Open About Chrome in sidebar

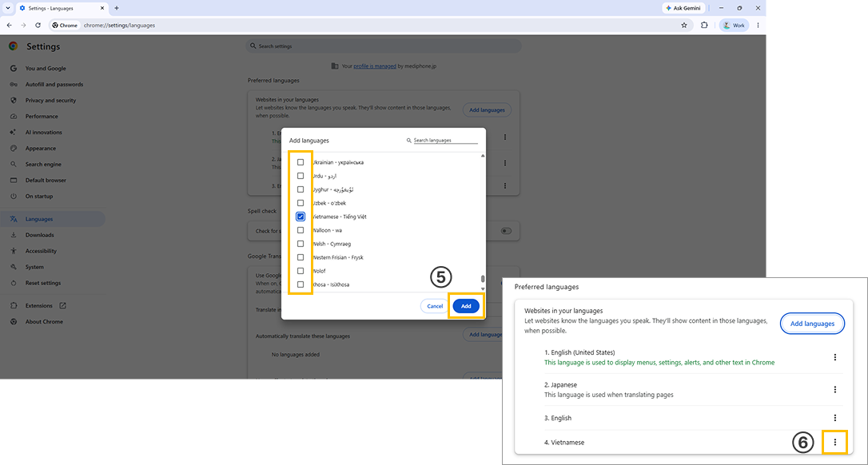(44, 322)
